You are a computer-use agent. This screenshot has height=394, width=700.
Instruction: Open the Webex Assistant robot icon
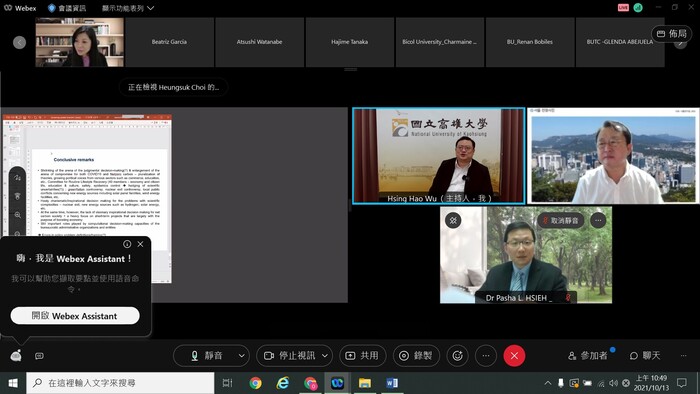coord(16,355)
